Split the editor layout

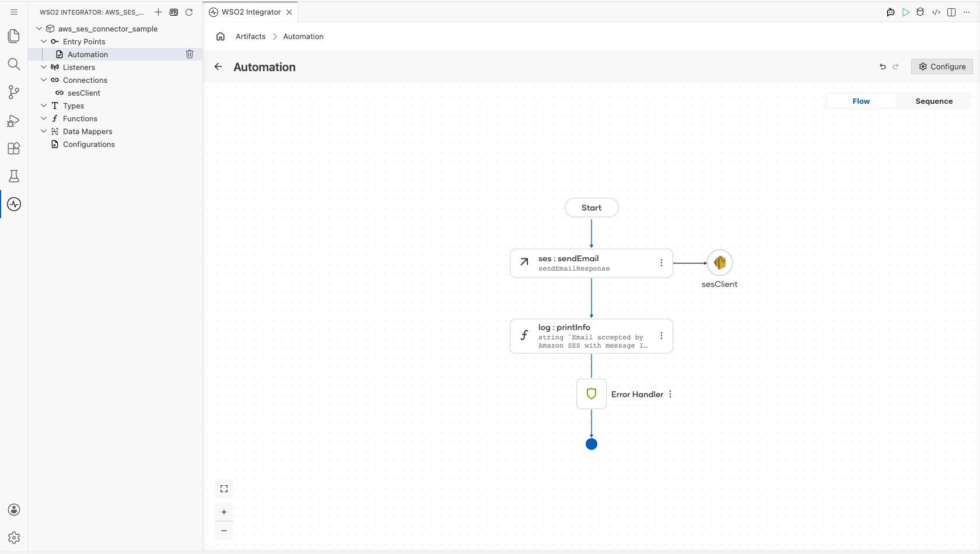coord(951,12)
